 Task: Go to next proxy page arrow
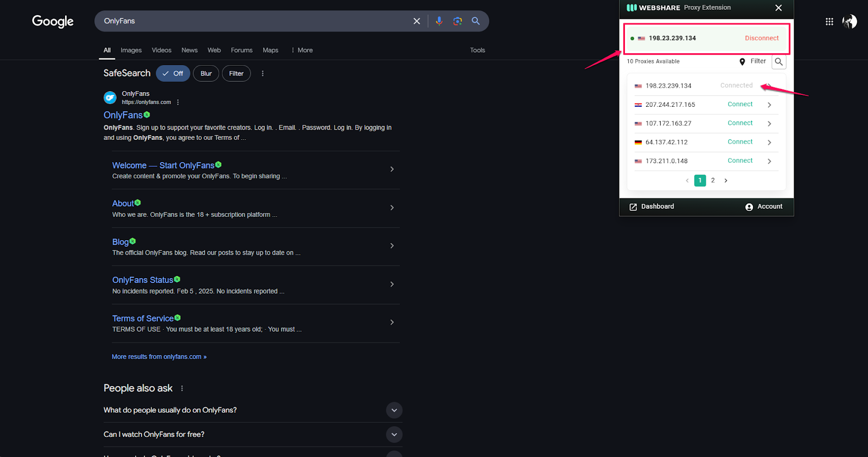pyautogui.click(x=726, y=181)
